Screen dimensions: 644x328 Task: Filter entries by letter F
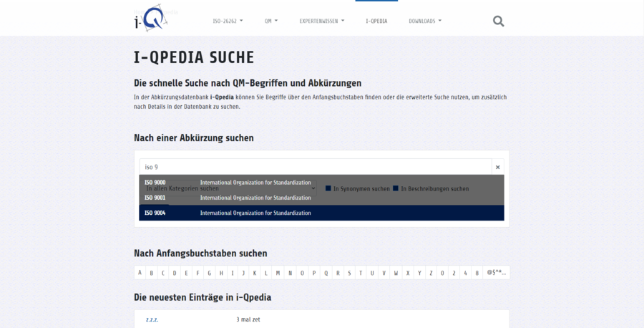tap(197, 273)
